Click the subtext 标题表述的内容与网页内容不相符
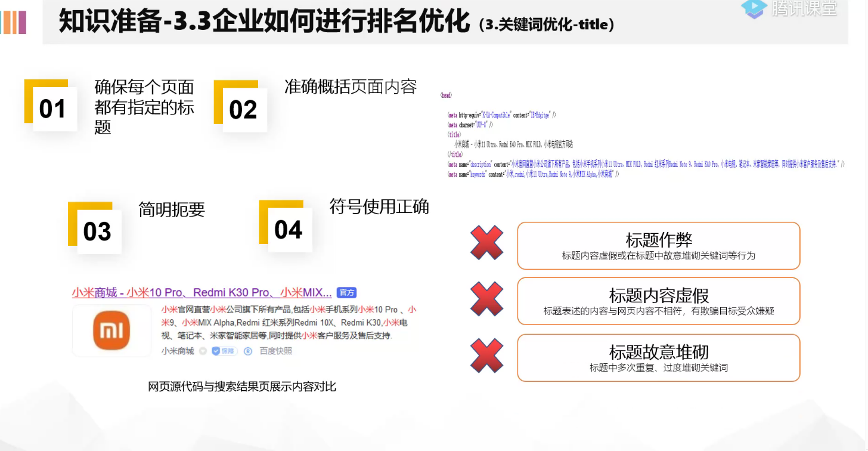 tap(659, 311)
